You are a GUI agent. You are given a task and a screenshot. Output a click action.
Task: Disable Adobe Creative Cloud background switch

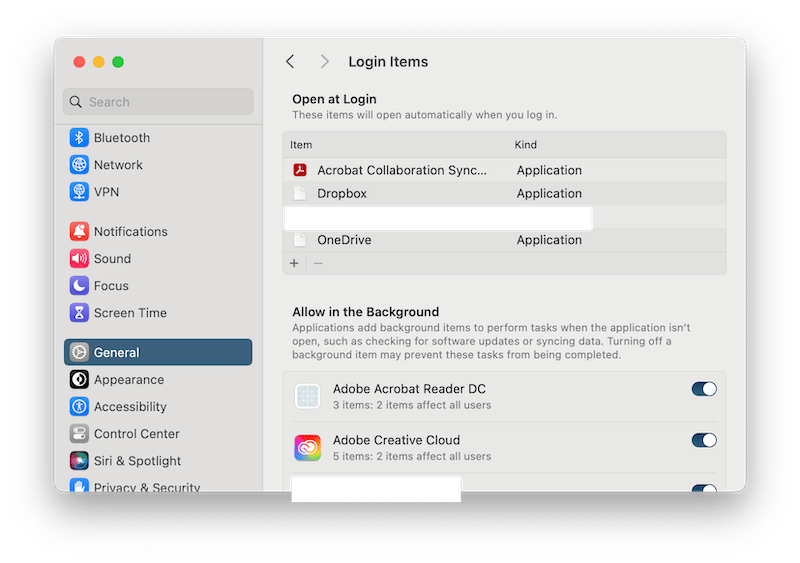tap(704, 440)
